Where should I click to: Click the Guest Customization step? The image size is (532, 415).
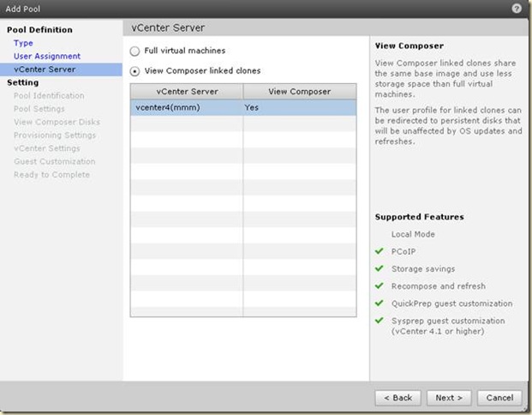point(54,161)
